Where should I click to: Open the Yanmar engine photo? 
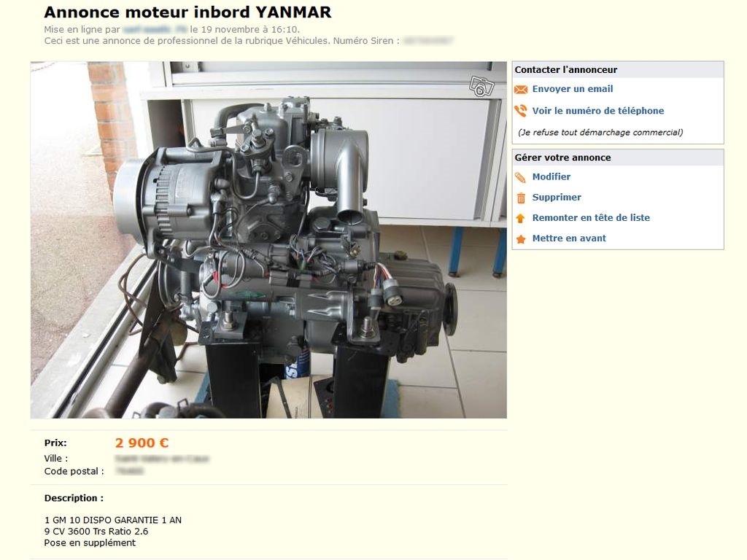[x=268, y=240]
